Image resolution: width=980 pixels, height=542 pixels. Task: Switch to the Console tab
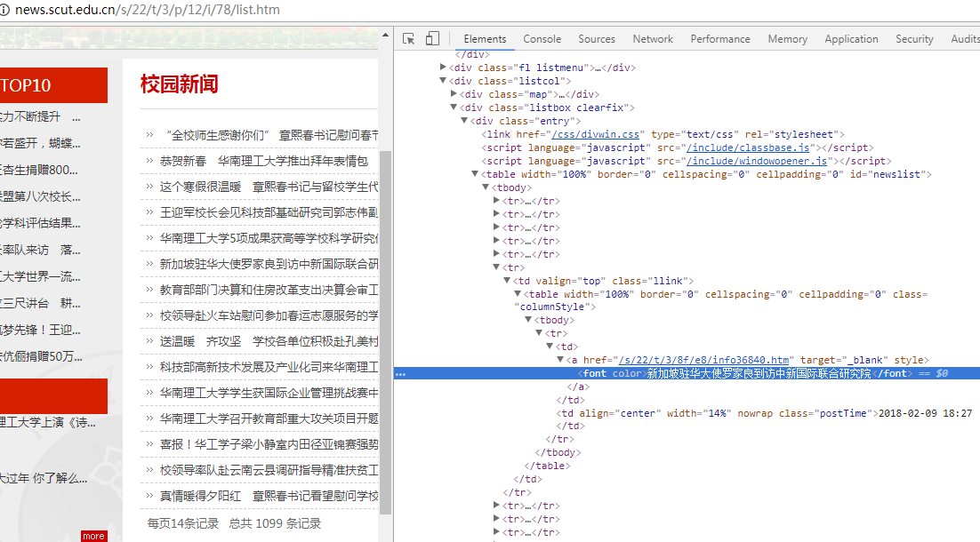(542, 39)
